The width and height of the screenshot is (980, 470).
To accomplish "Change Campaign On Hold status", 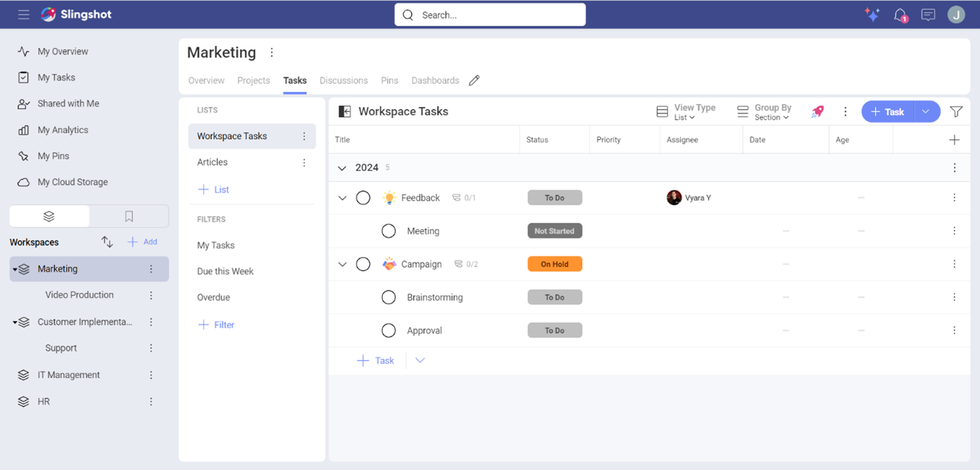I will click(554, 264).
